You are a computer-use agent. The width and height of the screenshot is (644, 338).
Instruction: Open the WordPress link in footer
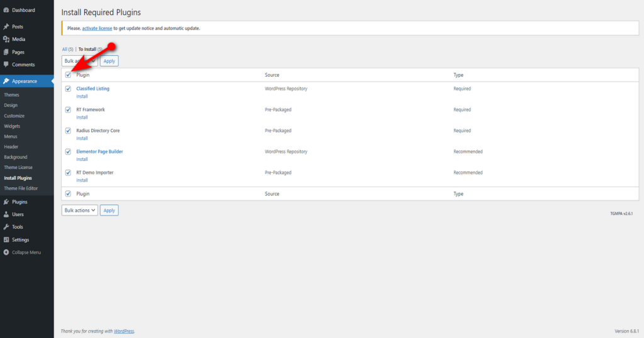(x=124, y=331)
